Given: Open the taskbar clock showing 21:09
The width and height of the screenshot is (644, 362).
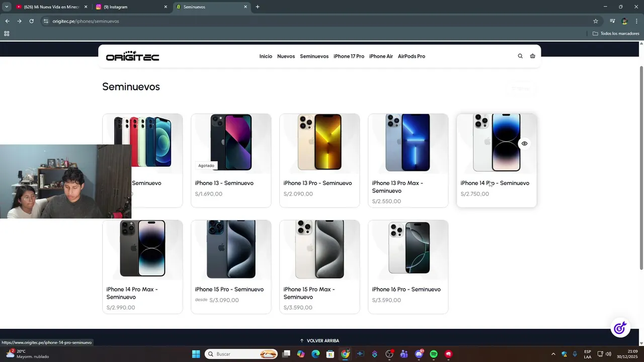Looking at the screenshot, I should 627,354.
